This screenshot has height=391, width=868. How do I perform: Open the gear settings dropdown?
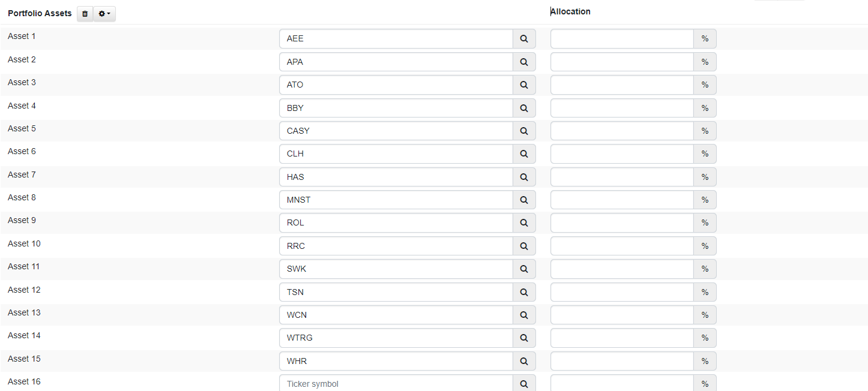[104, 13]
